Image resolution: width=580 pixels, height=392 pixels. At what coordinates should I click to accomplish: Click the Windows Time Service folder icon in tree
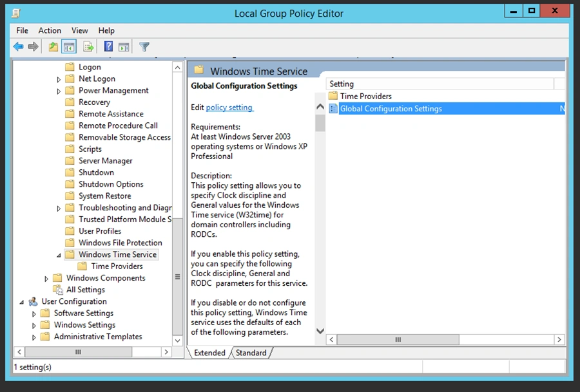[70, 254]
